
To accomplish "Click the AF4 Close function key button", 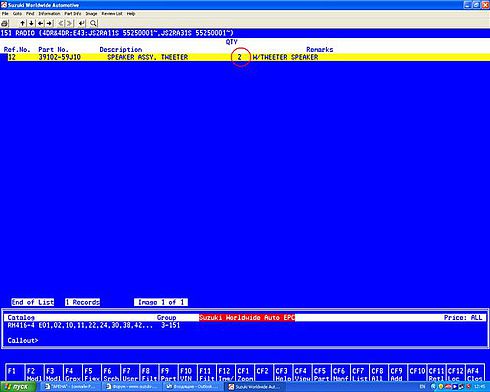I will click(476, 374).
